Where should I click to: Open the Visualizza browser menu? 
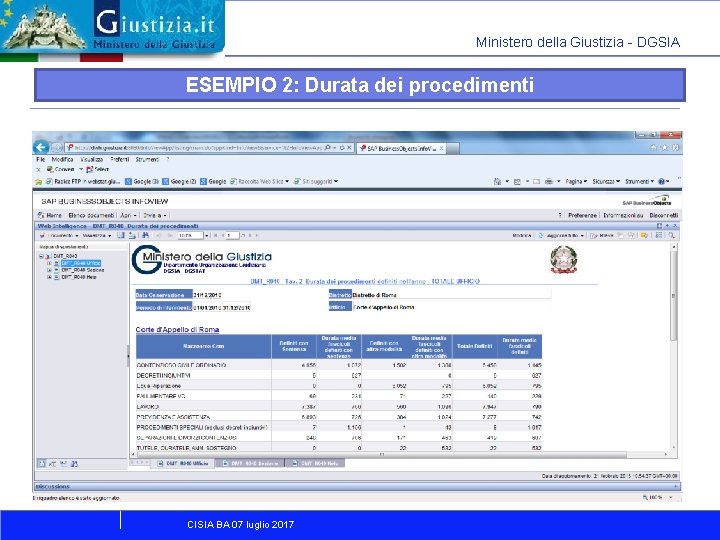pos(91,159)
